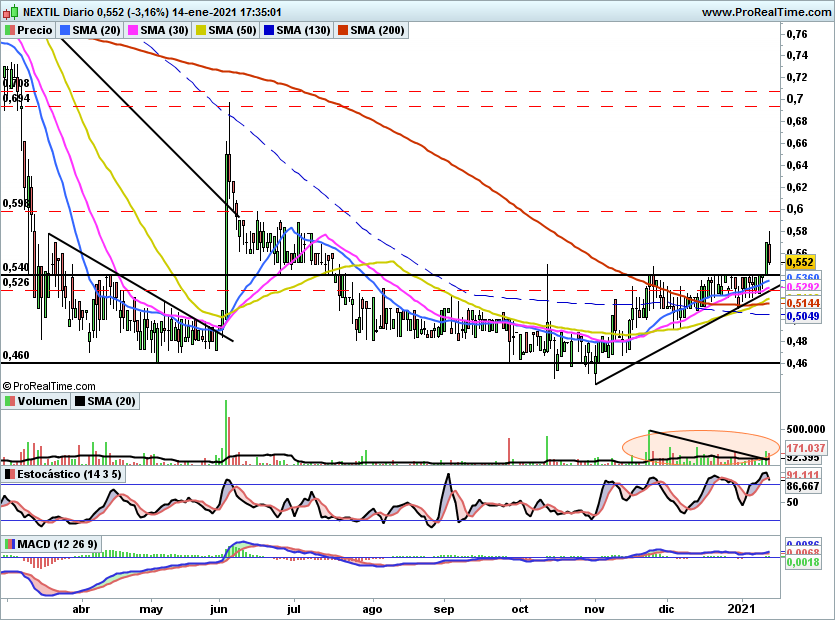Click the 0,460 support level label
Screen dimensions: 835x620
[16, 355]
